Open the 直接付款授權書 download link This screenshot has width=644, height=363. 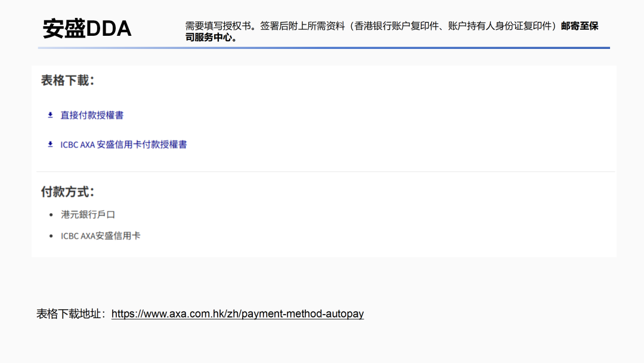tap(92, 115)
